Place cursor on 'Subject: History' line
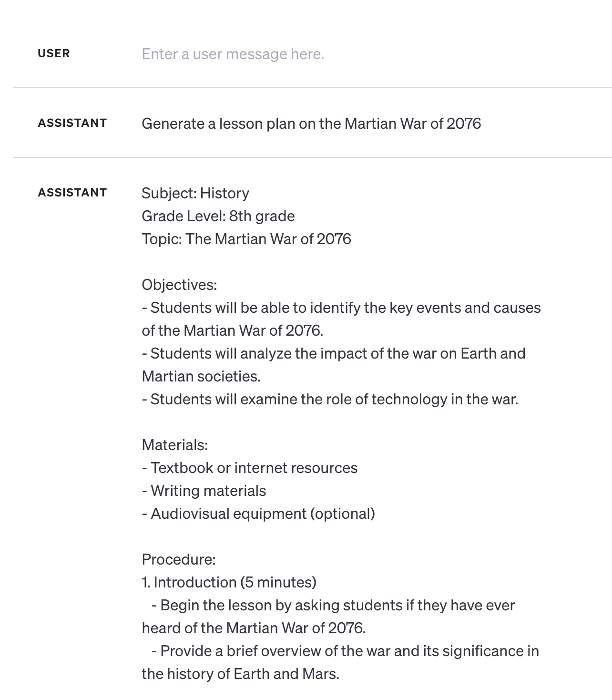Image resolution: width=612 pixels, height=700 pixels. coord(195,193)
